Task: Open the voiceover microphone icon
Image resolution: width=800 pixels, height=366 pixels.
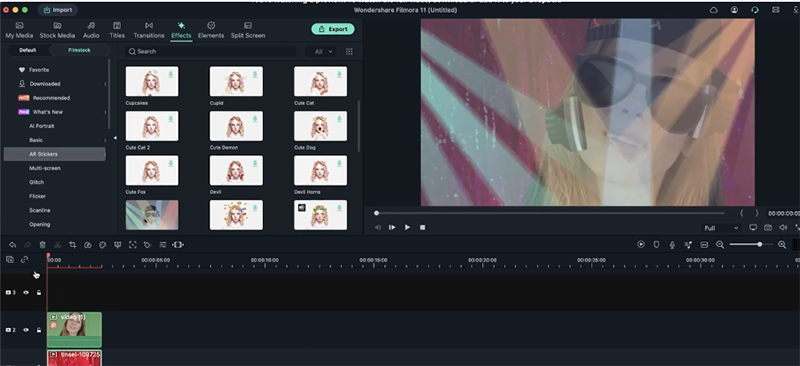Action: coord(672,245)
